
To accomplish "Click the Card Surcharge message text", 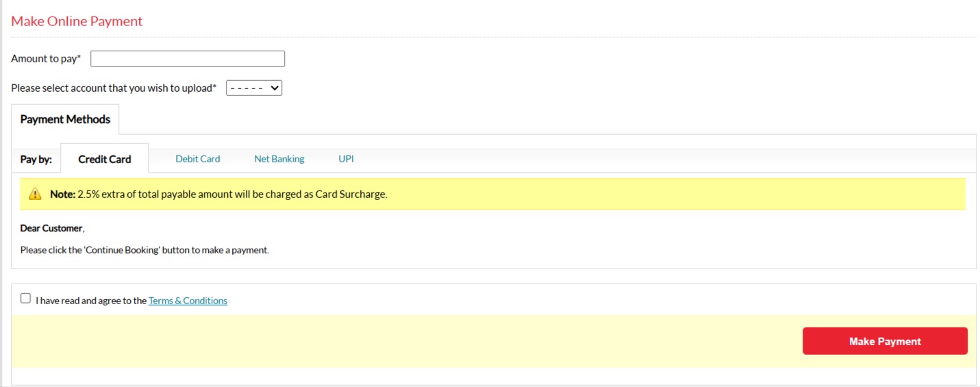I will click(x=233, y=195).
